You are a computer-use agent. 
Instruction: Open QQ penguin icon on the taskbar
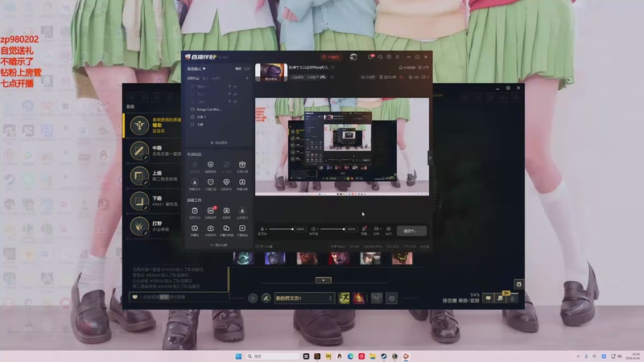coord(339,356)
